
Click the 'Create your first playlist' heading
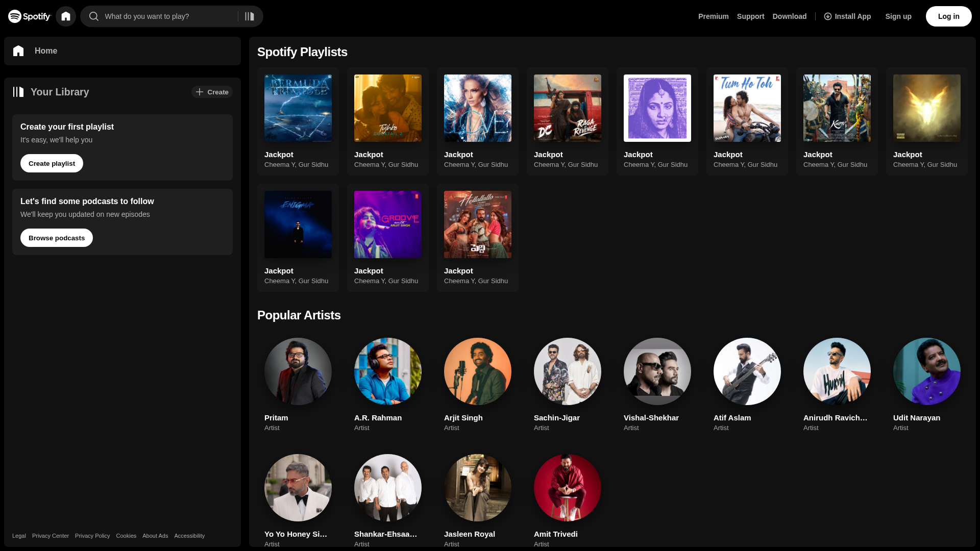click(67, 127)
